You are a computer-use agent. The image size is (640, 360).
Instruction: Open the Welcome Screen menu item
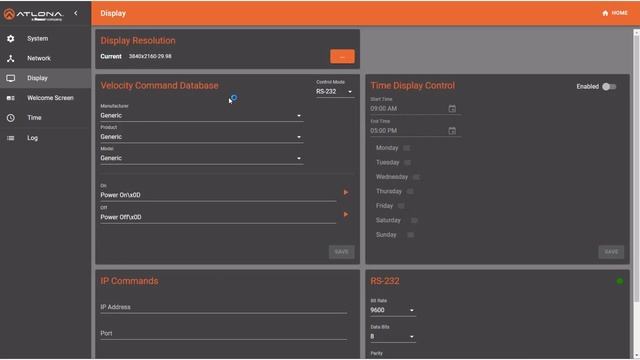(x=45, y=98)
